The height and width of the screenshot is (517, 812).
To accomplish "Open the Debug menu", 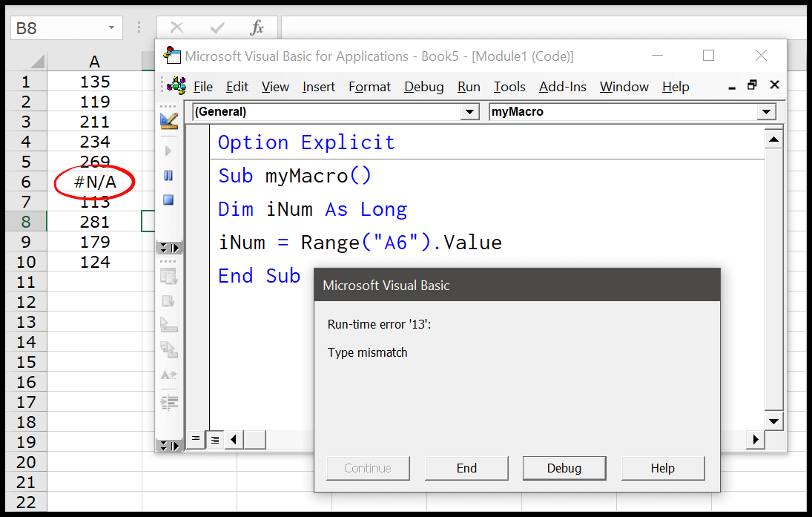I will [423, 86].
